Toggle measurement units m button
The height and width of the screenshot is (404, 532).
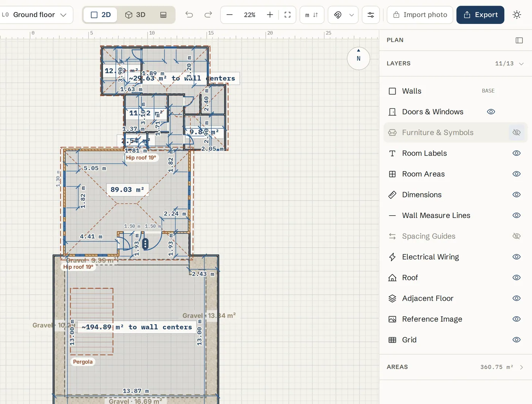pos(312,15)
